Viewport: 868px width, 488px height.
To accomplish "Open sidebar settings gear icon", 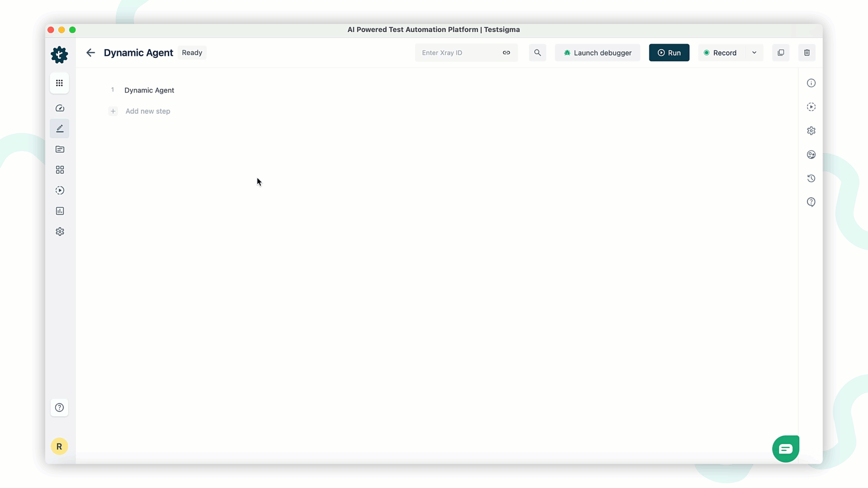I will [60, 232].
